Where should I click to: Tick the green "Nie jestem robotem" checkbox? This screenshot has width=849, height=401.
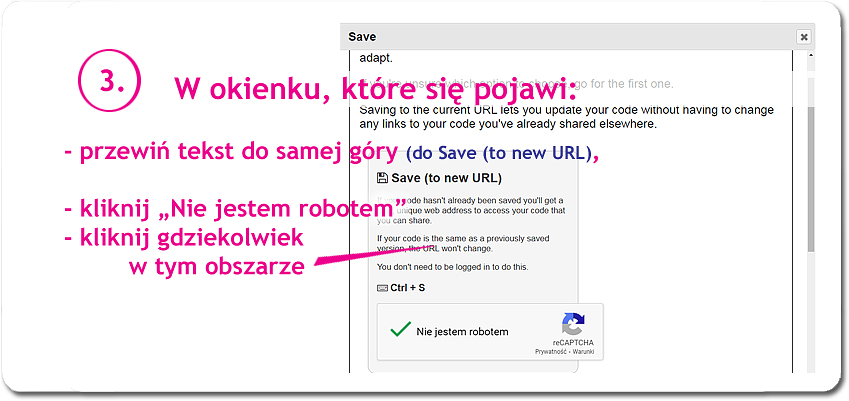coord(401,330)
